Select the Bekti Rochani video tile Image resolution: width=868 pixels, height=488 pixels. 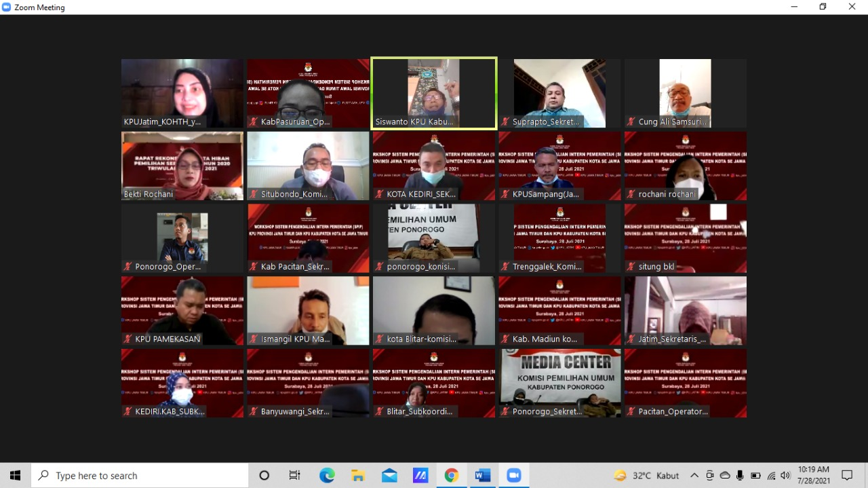coord(182,166)
